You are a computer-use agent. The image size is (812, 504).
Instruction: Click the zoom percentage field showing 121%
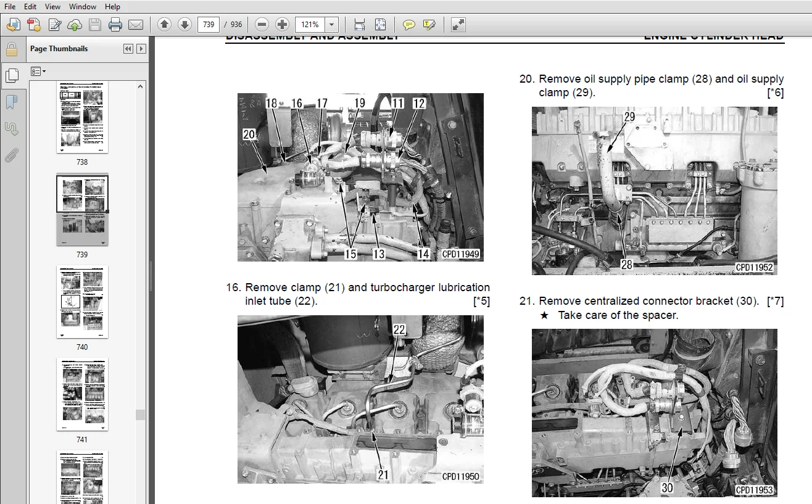pos(310,25)
